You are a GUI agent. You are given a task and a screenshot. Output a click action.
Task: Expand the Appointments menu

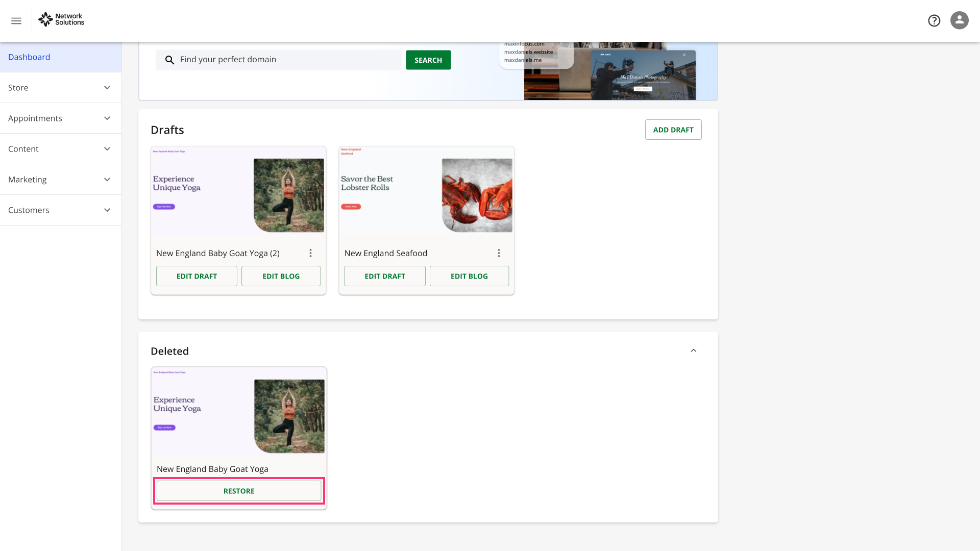(60, 118)
